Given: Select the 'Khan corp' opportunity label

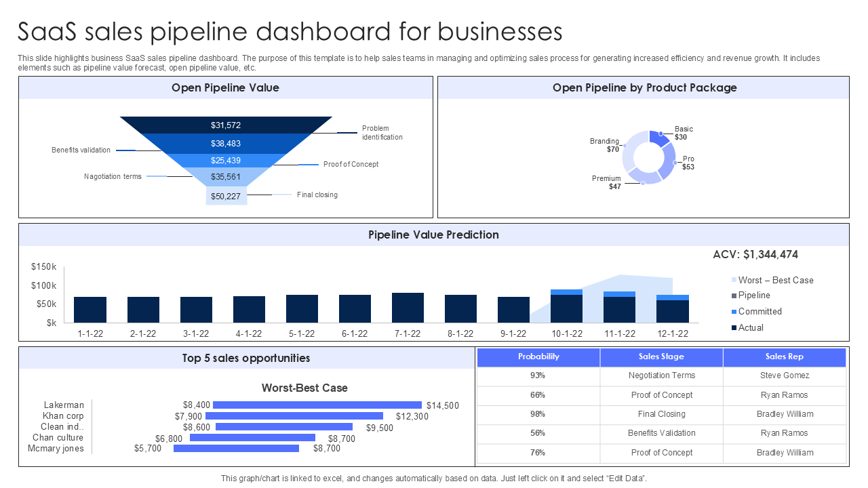Looking at the screenshot, I should point(63,416).
